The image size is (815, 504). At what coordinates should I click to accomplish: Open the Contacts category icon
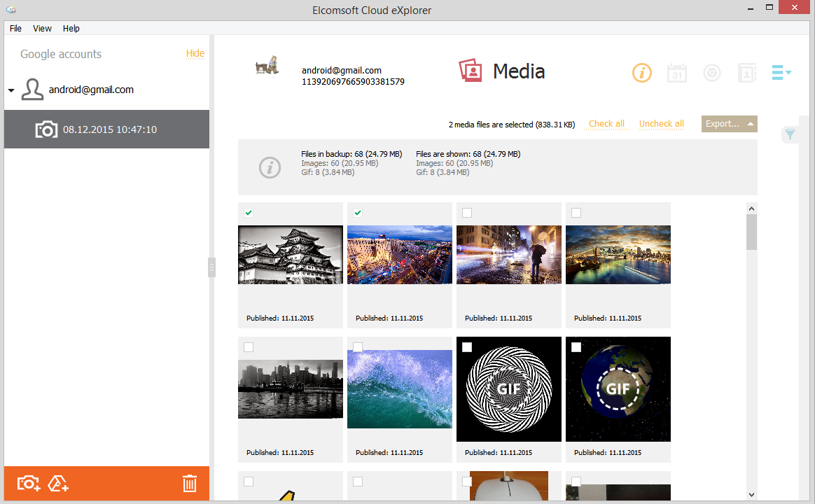click(x=747, y=73)
